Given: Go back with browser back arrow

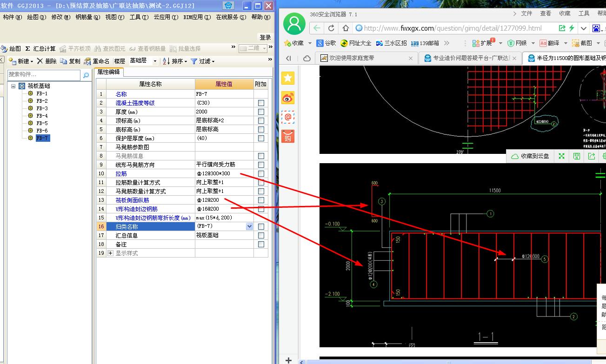Looking at the screenshot, I should [317, 28].
